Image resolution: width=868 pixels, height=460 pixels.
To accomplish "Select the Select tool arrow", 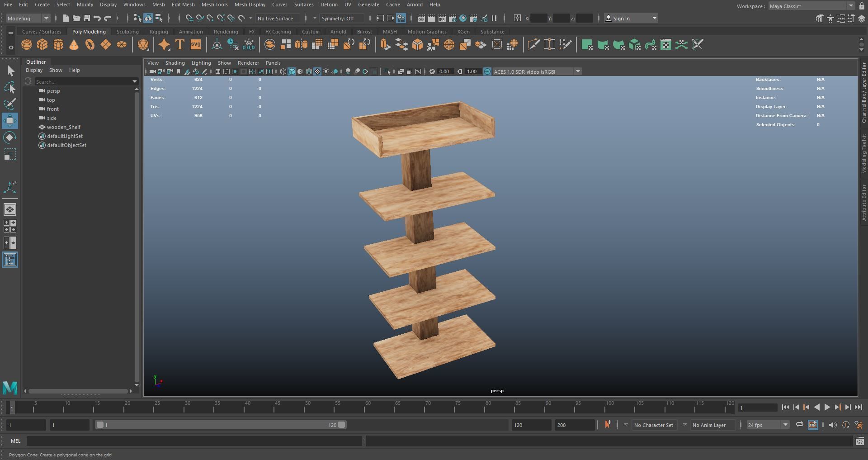I will coord(10,71).
